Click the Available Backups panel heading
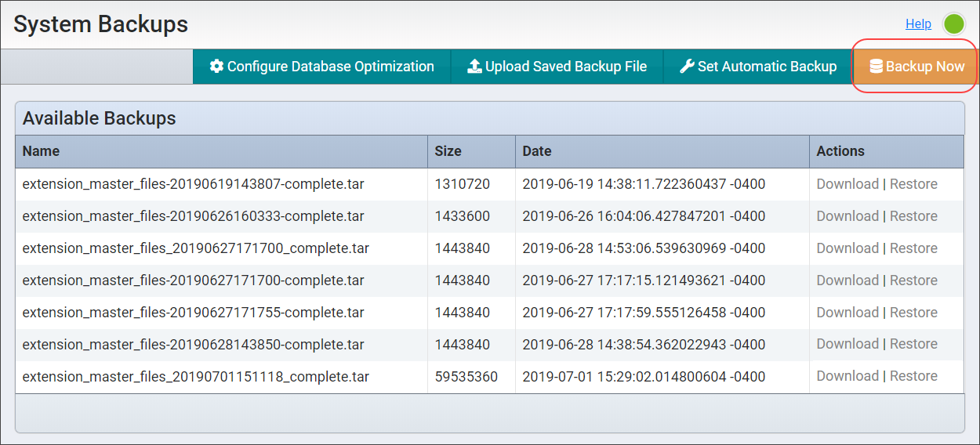Viewport: 980px width, 445px height. [x=99, y=118]
